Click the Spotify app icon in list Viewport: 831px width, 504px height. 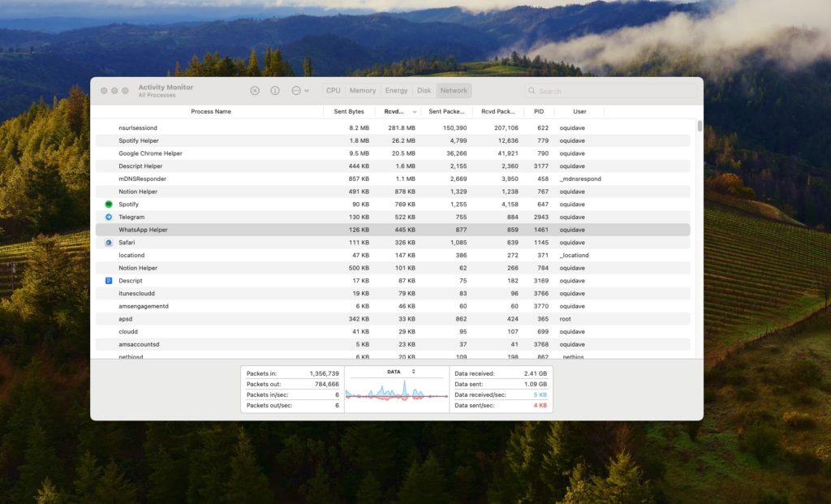pos(109,204)
